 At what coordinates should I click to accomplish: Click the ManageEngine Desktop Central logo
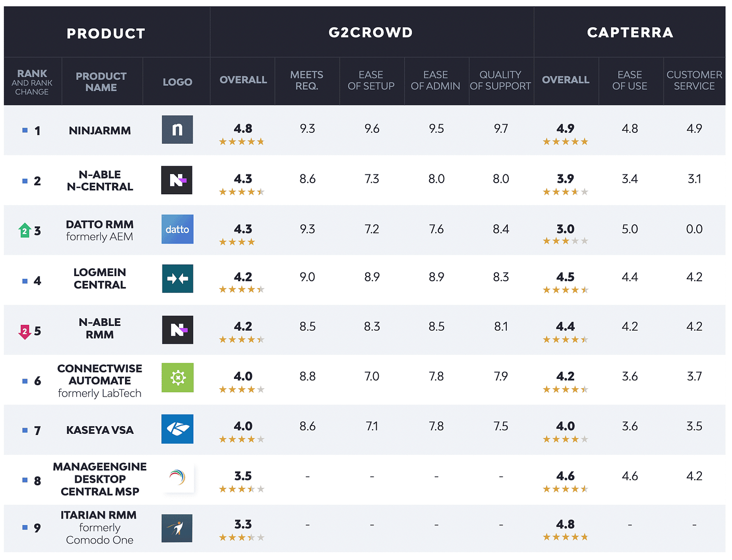177,477
